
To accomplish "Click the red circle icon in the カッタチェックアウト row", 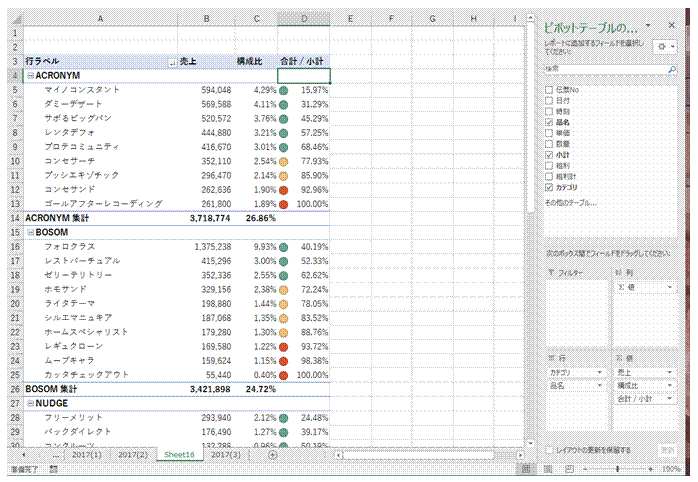I will [283, 375].
